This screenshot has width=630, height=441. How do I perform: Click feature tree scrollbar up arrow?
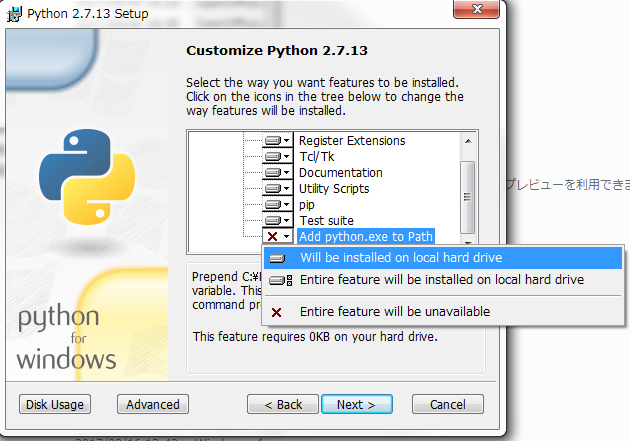468,141
